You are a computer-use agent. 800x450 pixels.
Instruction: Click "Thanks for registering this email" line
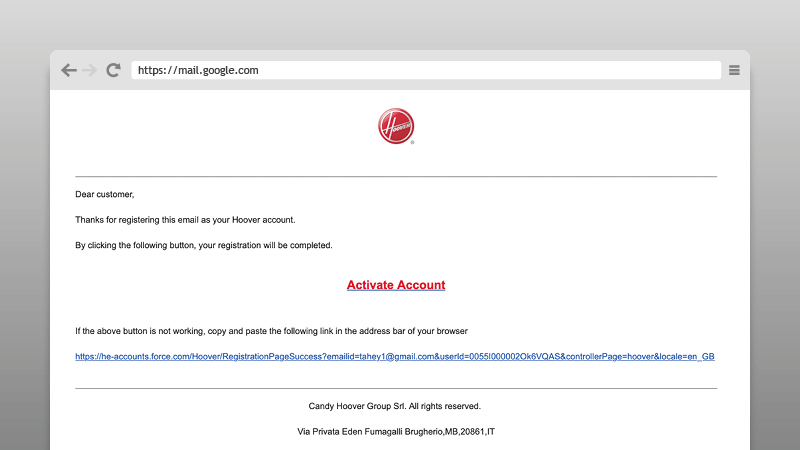185,220
